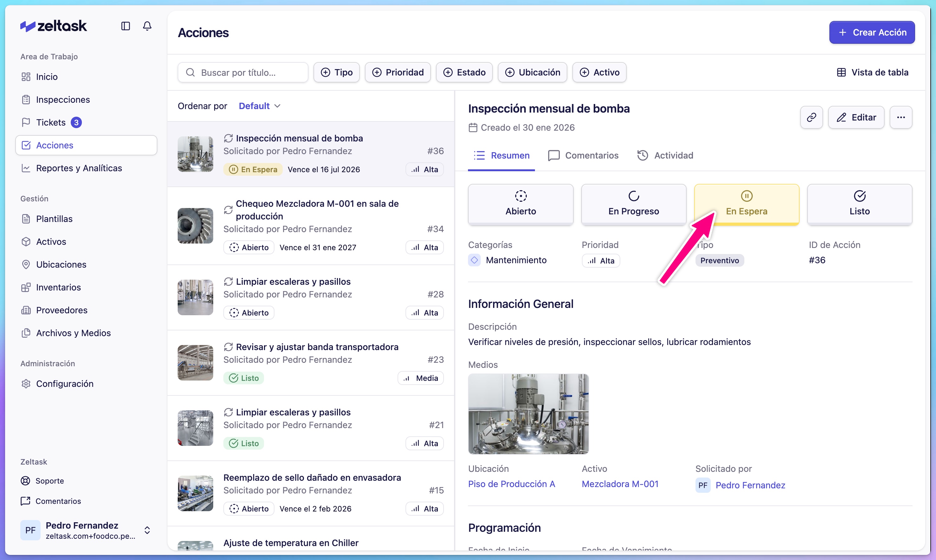Click the Zeltask logo
This screenshot has height=560, width=936.
pos(54,26)
